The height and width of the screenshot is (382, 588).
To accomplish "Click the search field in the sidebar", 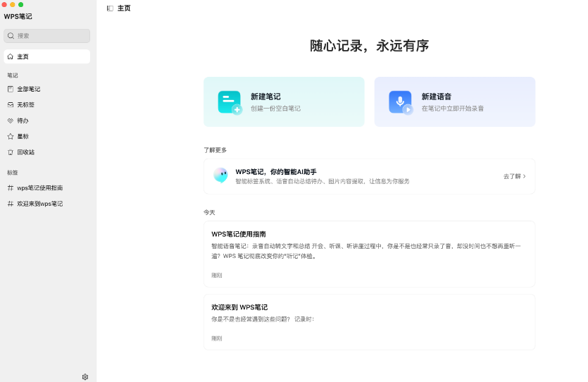I will (x=47, y=36).
